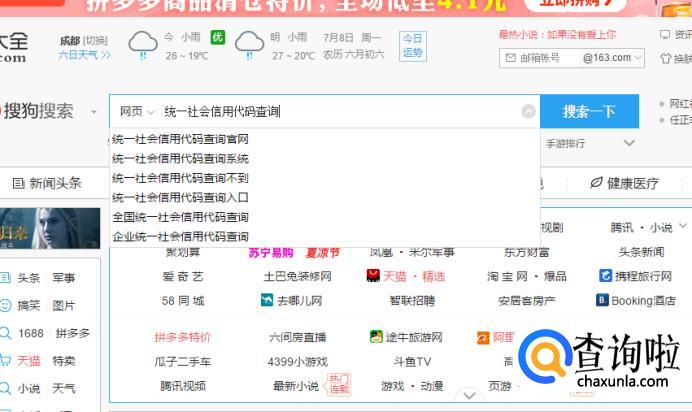Open the 拼多多 sidebar link
The height and width of the screenshot is (412, 692).
tap(73, 333)
